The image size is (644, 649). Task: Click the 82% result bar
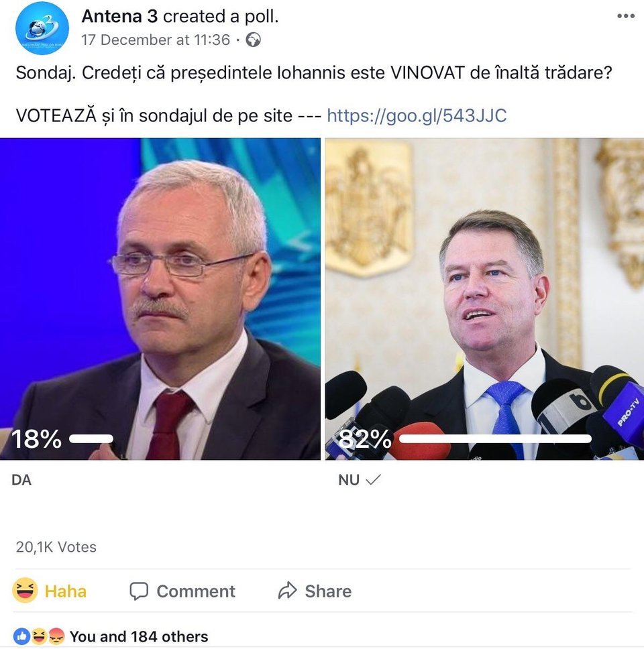click(495, 438)
